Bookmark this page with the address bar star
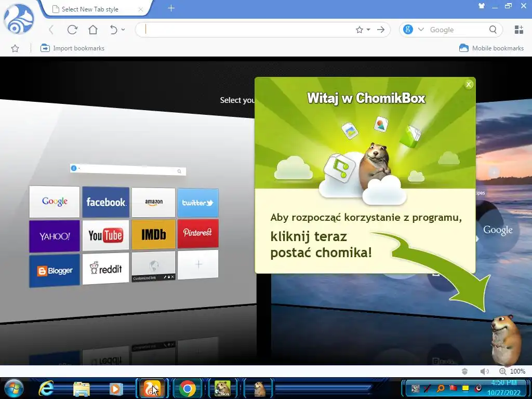 pyautogui.click(x=360, y=30)
